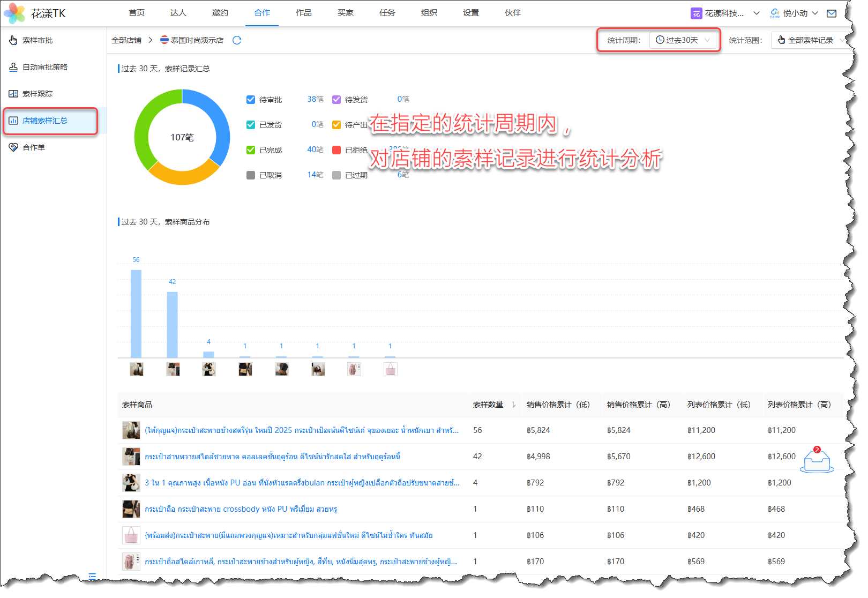This screenshot has width=868, height=598.
Task: Open 自动审批策略 sidebar item
Action: click(45, 67)
